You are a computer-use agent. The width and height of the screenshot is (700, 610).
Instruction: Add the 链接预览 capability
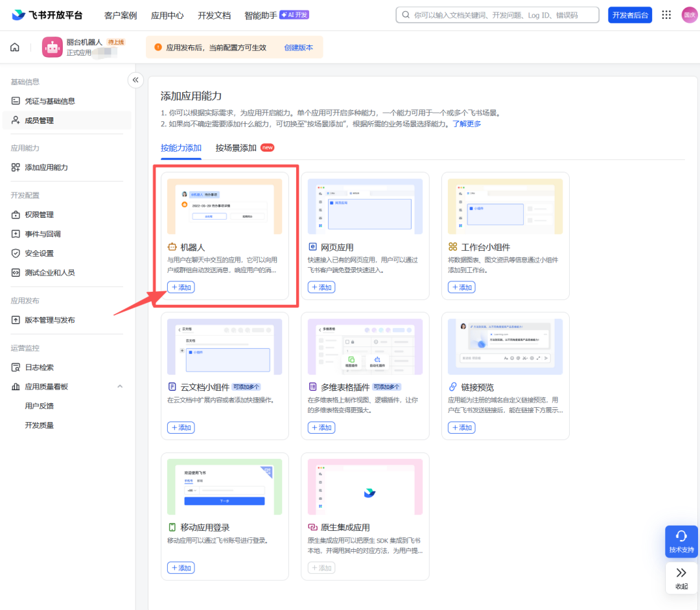[x=461, y=427]
